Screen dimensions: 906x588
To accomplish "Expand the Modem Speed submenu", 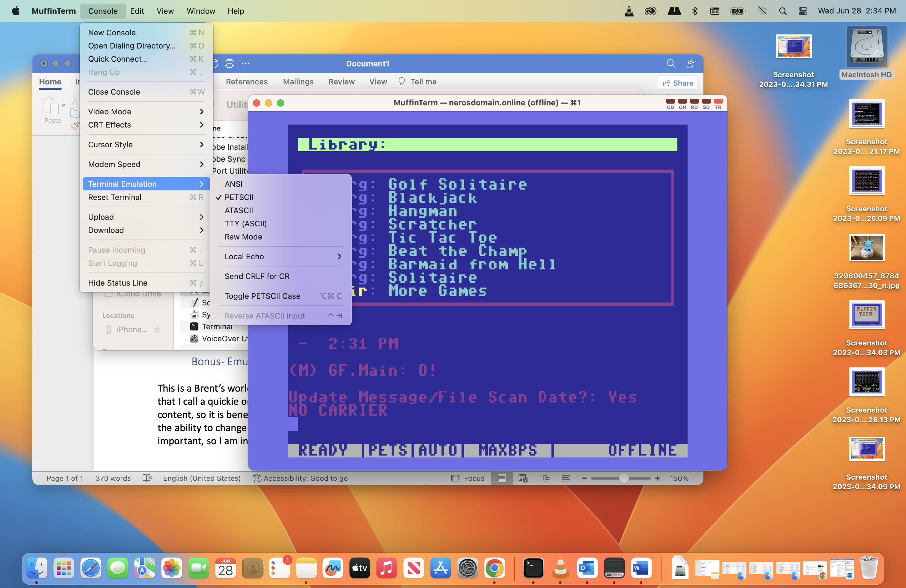I will point(146,164).
